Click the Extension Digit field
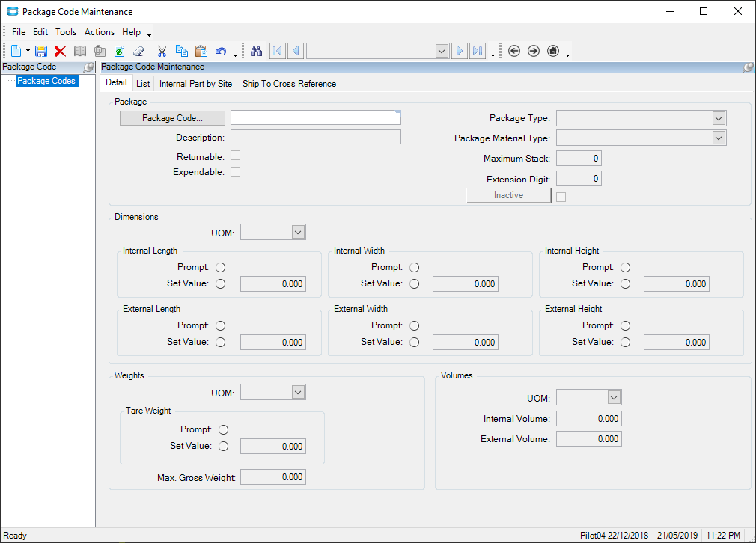Image resolution: width=756 pixels, height=543 pixels. (x=579, y=179)
